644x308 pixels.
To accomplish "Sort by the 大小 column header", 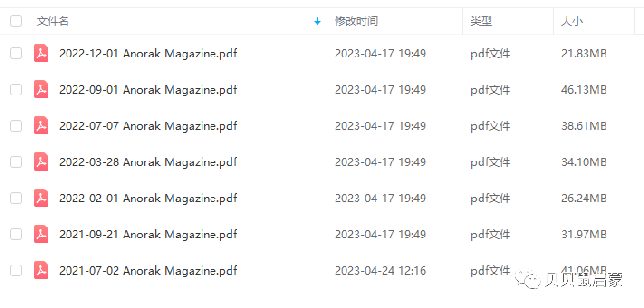I will coord(572,21).
